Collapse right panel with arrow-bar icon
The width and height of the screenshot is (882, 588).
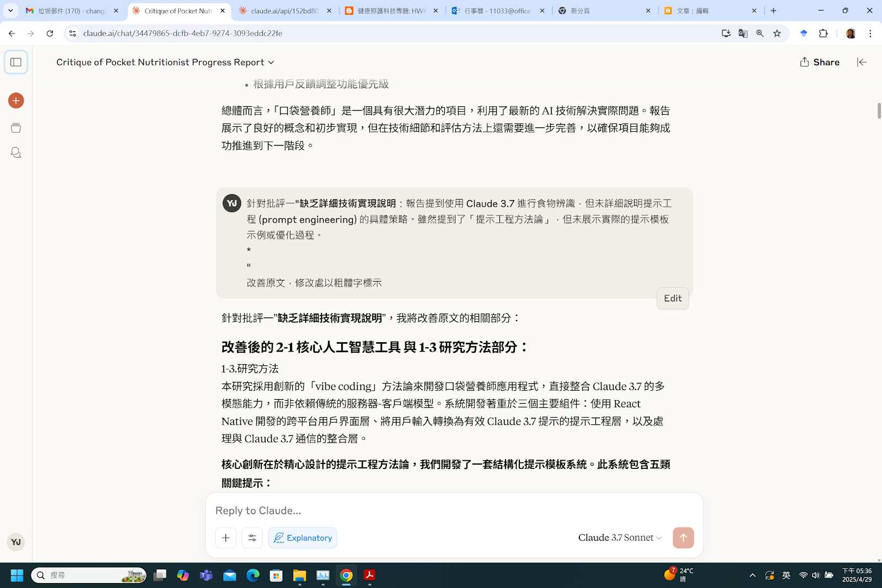(862, 62)
